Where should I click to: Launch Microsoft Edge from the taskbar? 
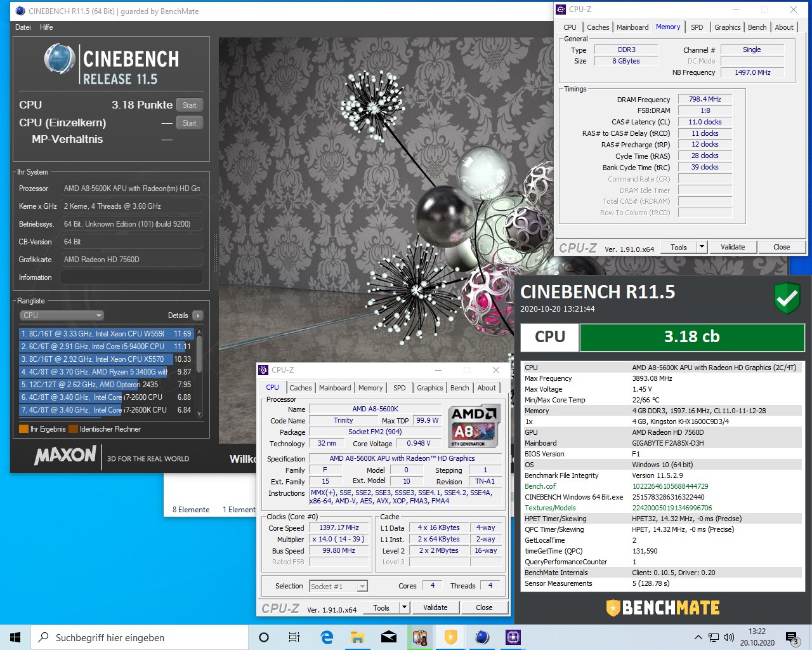coord(327,637)
